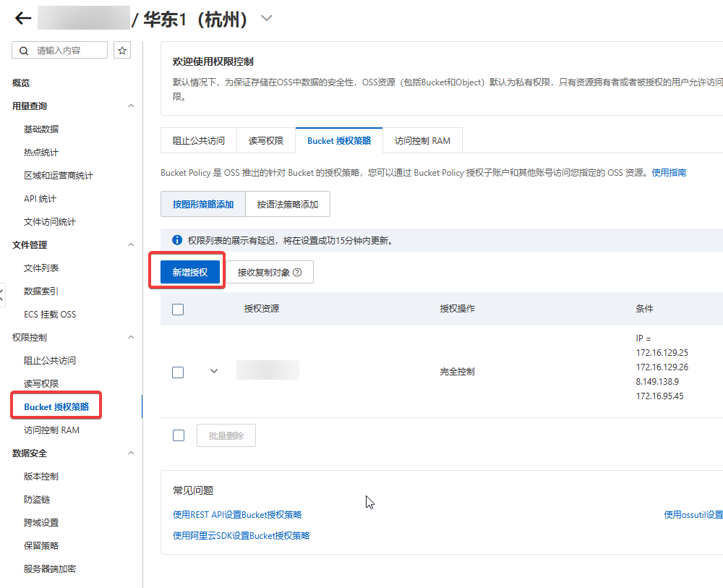Click the magnifier in the sidebar search box
This screenshot has height=588, width=723.
tap(25, 50)
